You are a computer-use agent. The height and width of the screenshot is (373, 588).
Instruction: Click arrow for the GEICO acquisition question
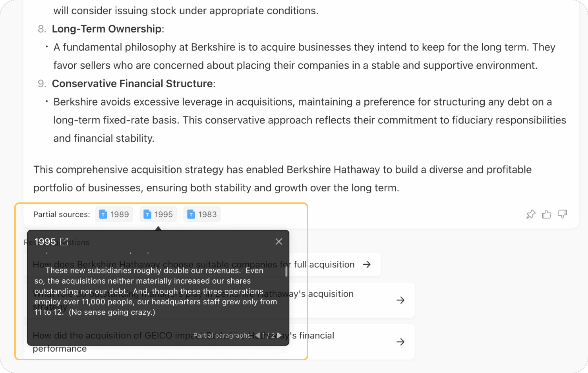[400, 342]
